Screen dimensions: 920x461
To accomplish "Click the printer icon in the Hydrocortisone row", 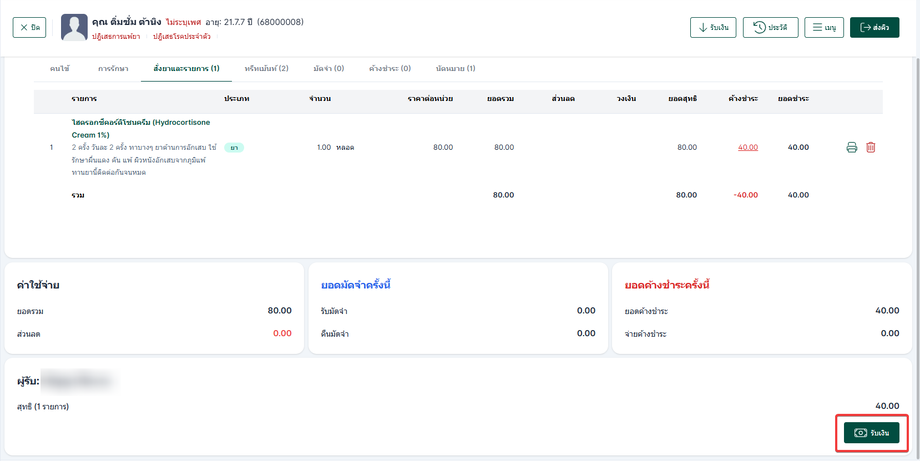I will 851,147.
